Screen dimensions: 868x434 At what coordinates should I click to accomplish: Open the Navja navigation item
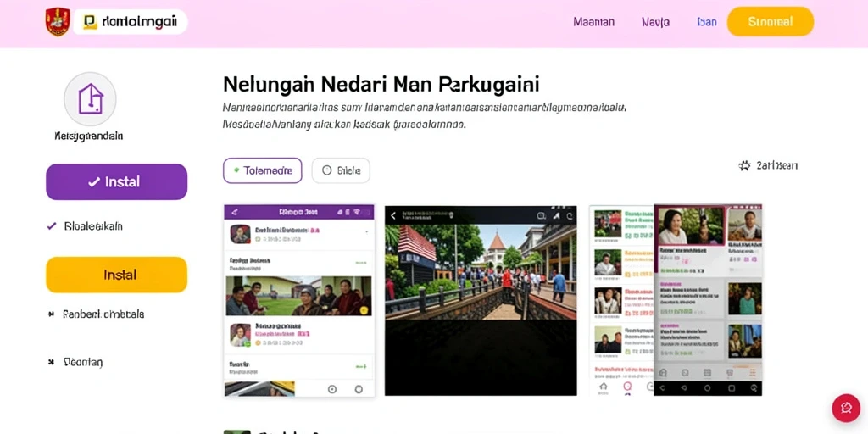(x=655, y=21)
